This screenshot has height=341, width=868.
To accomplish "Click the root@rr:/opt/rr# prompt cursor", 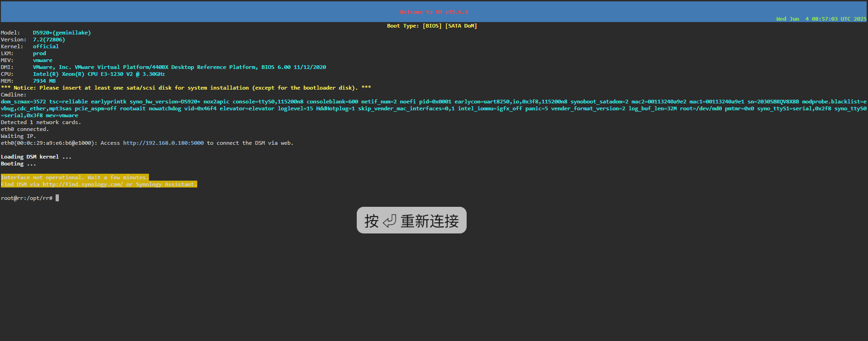I will click(x=57, y=198).
